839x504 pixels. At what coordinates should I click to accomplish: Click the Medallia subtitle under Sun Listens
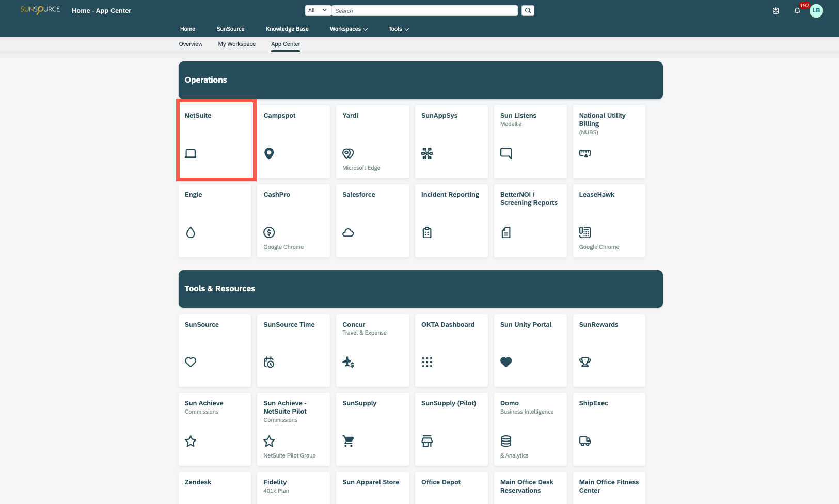(x=511, y=124)
